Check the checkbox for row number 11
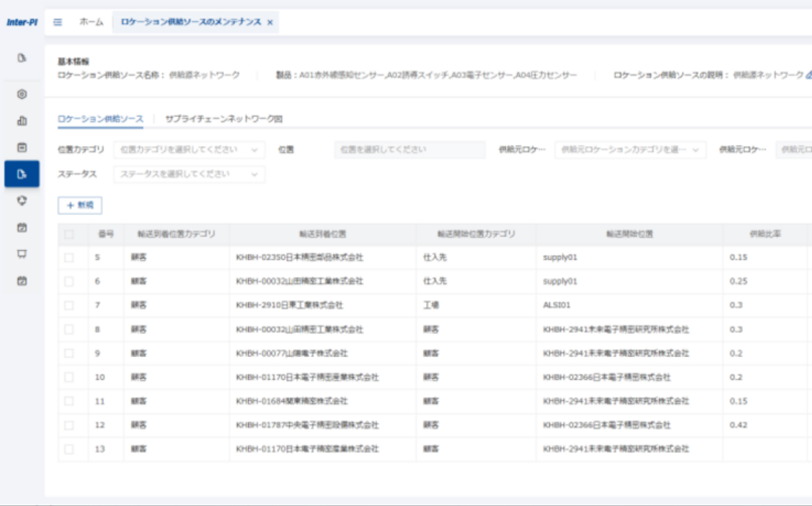The image size is (812, 506). point(69,401)
